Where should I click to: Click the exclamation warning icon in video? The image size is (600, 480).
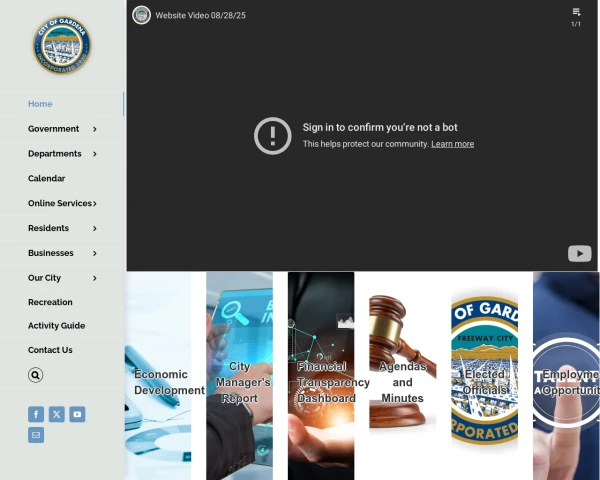[272, 136]
